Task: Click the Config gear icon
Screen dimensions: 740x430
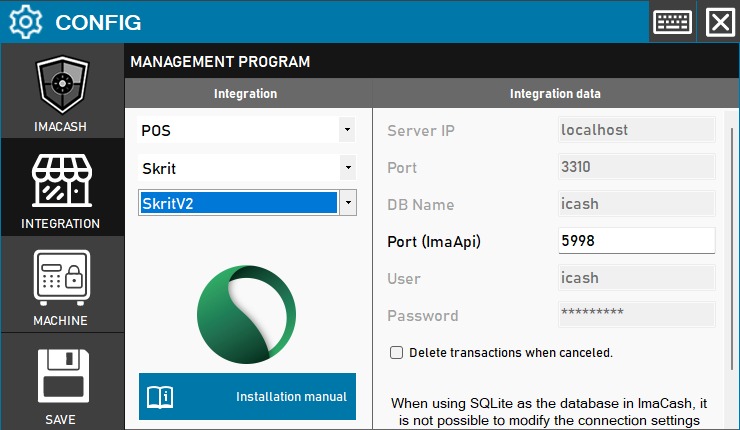Action: [25, 22]
